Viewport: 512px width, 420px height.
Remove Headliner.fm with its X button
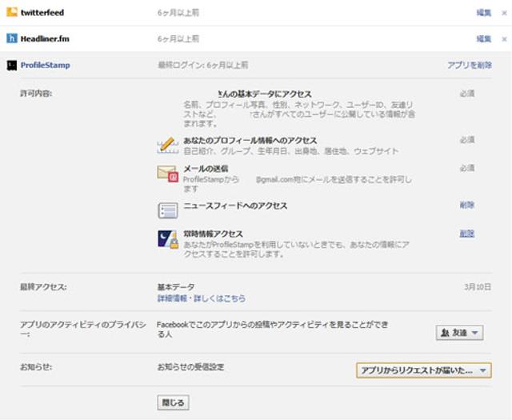coord(504,39)
